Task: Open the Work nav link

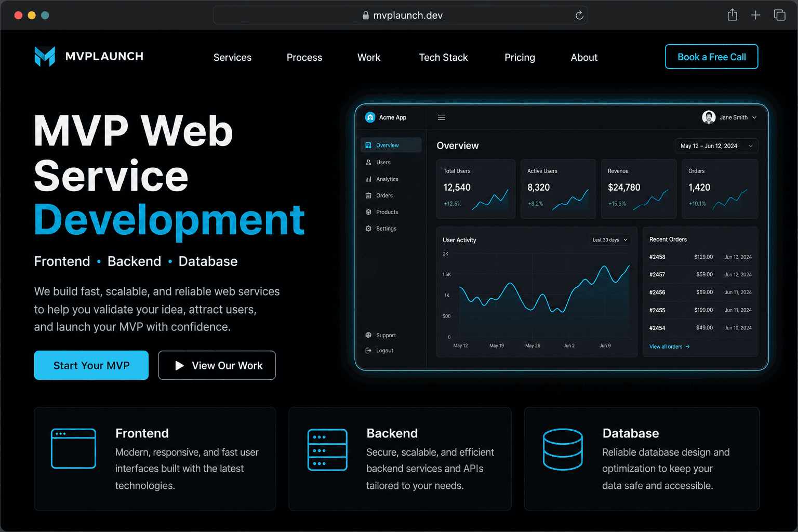Action: (369, 58)
